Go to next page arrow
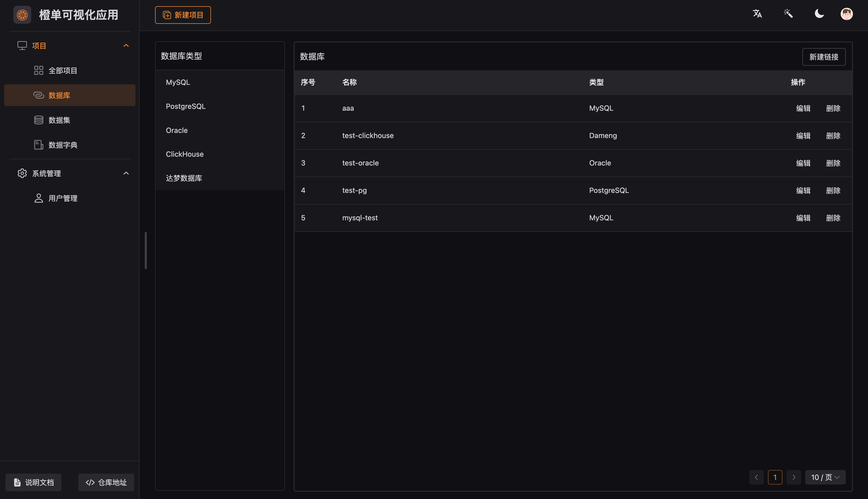This screenshot has width=868, height=499. click(x=794, y=477)
